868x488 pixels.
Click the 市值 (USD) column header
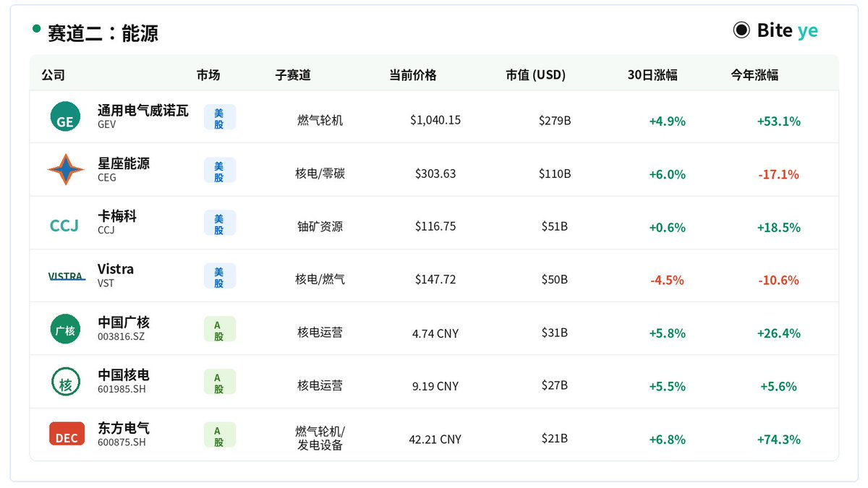[x=536, y=74]
